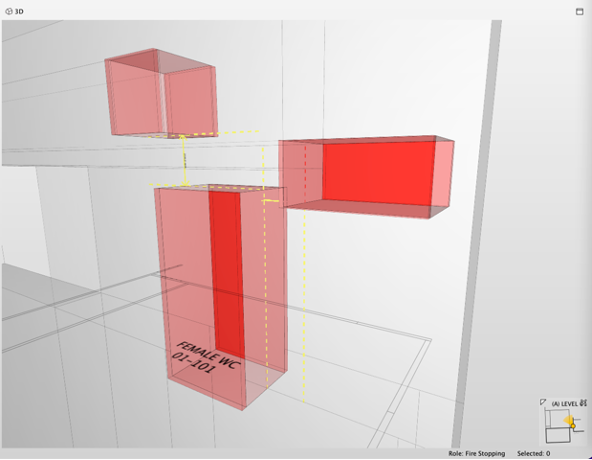Click the level up/down arrows icon

583,403
